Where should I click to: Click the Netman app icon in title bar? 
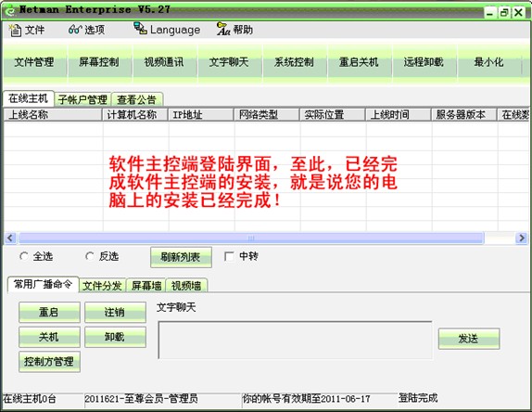click(x=10, y=11)
